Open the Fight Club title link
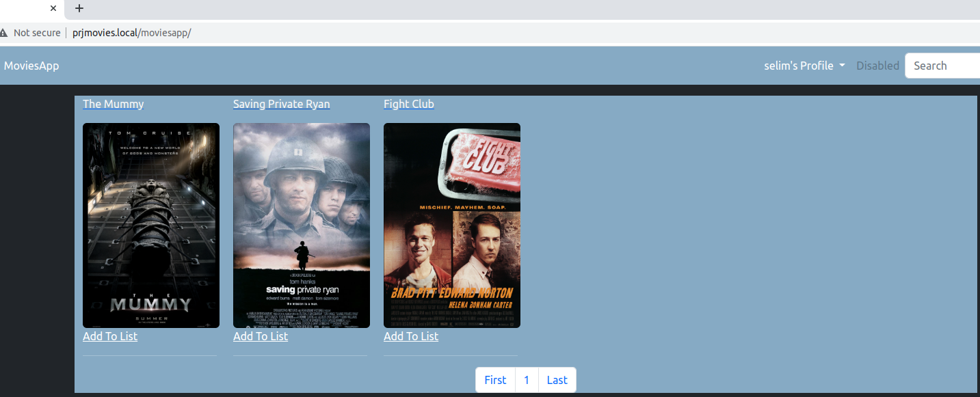The width and height of the screenshot is (980, 397). [x=409, y=104]
